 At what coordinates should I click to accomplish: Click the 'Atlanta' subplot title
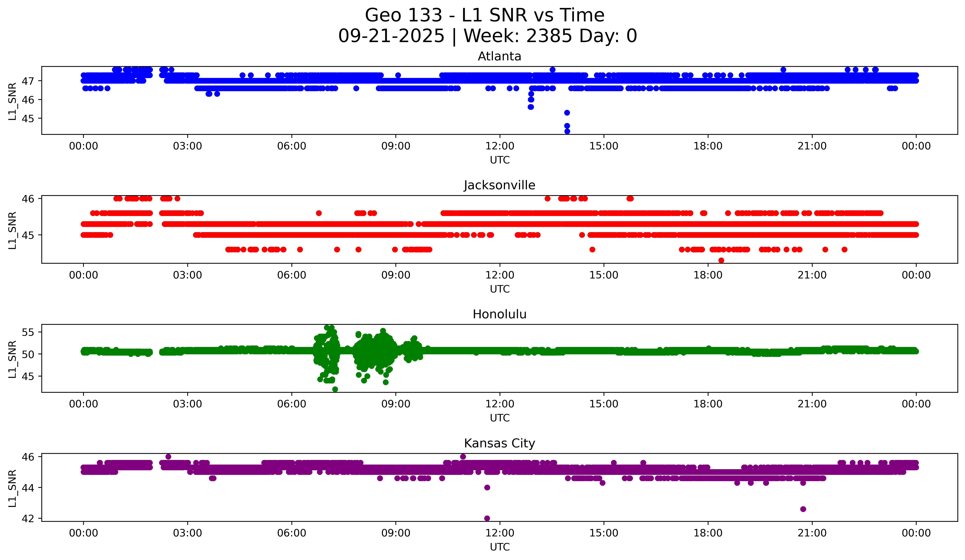click(x=499, y=57)
